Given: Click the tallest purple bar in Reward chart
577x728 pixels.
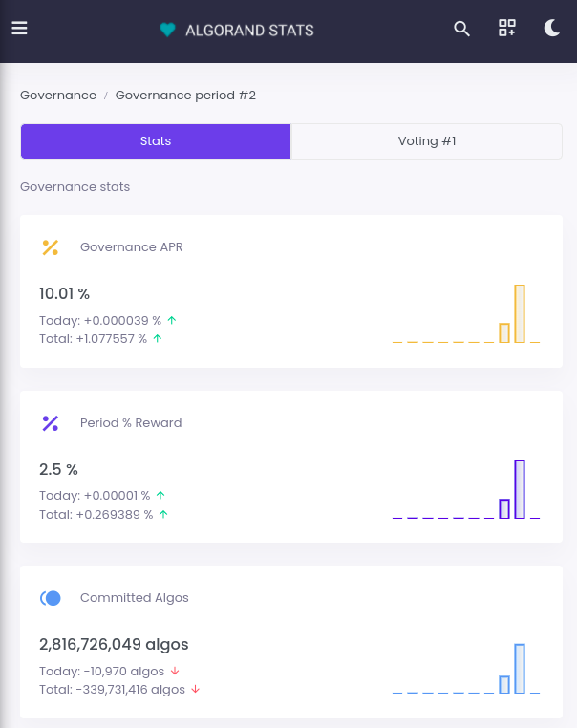Looking at the screenshot, I should click(x=520, y=489).
